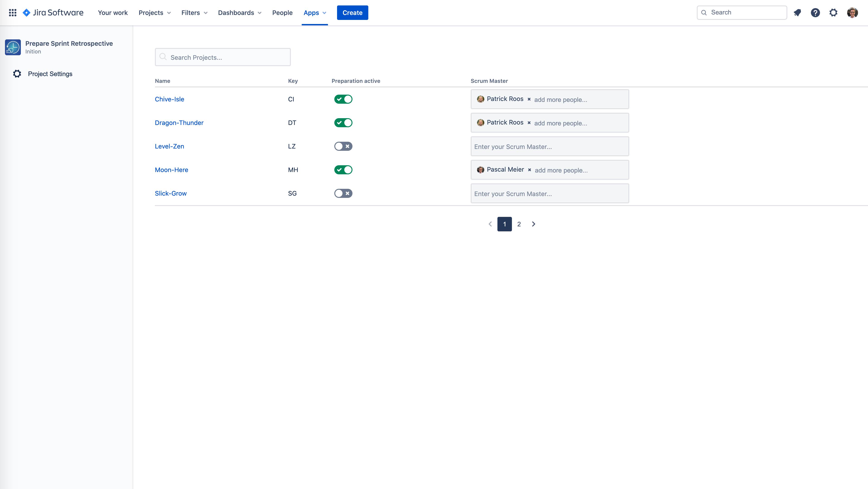Screen dimensions: 868x489
Task: Disable preparation for Chive-Isle
Action: click(343, 99)
